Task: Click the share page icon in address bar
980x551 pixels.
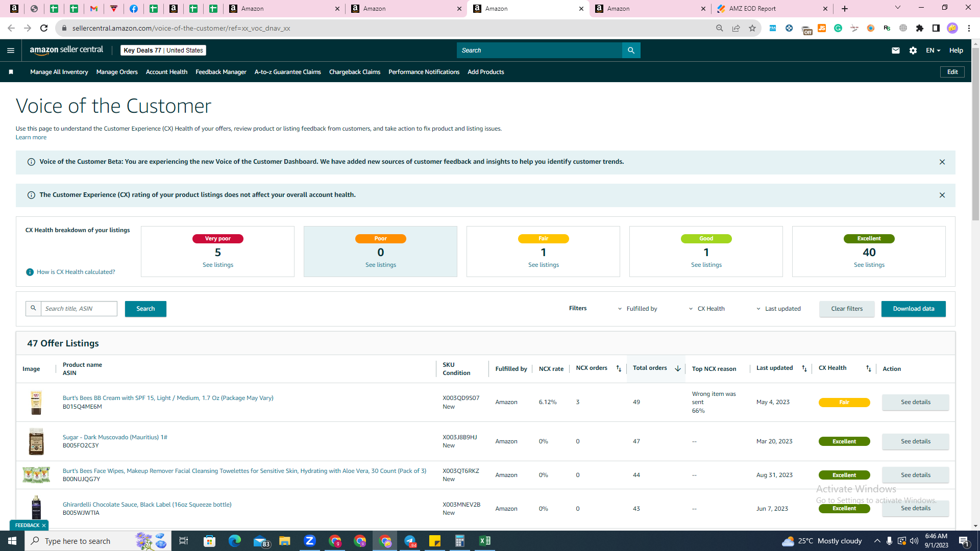Action: tap(736, 28)
